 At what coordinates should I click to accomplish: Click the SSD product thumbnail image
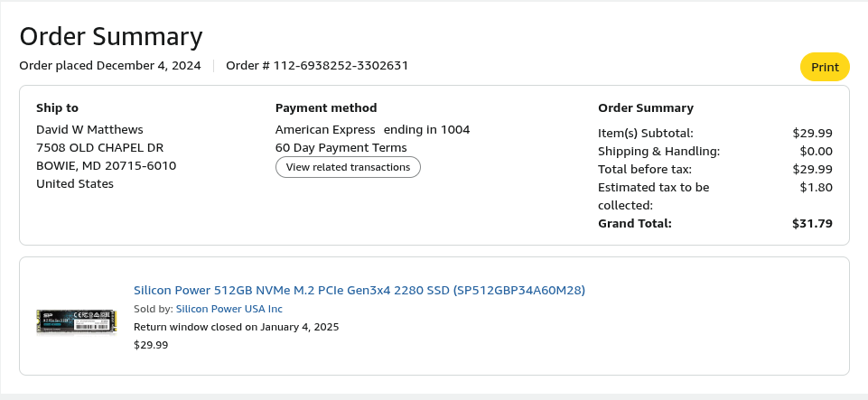coord(77,321)
